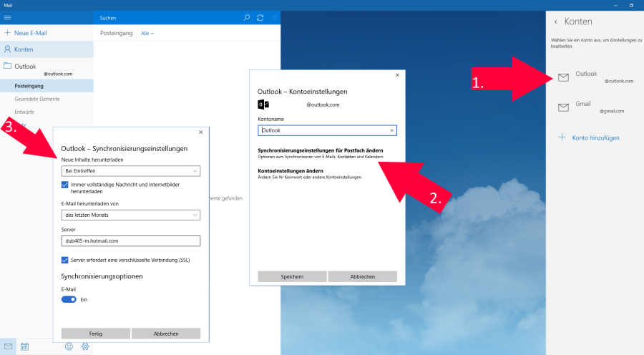Image resolution: width=644 pixels, height=355 pixels.
Task: Send feedback via smiley icon
Action: 69,346
